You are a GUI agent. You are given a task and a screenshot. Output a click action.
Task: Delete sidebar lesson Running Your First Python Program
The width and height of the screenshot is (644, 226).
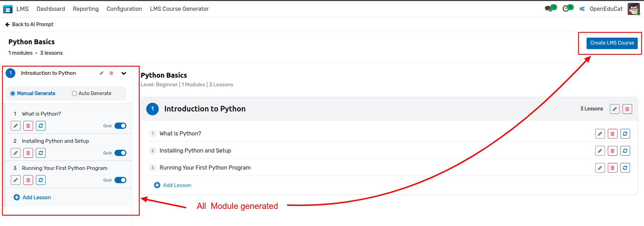pyautogui.click(x=28, y=180)
